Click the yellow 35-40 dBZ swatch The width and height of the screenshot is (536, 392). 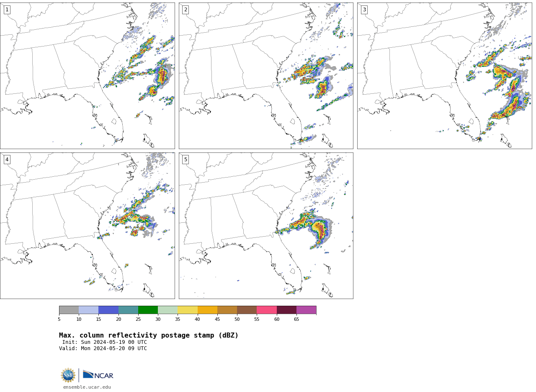pos(188,310)
